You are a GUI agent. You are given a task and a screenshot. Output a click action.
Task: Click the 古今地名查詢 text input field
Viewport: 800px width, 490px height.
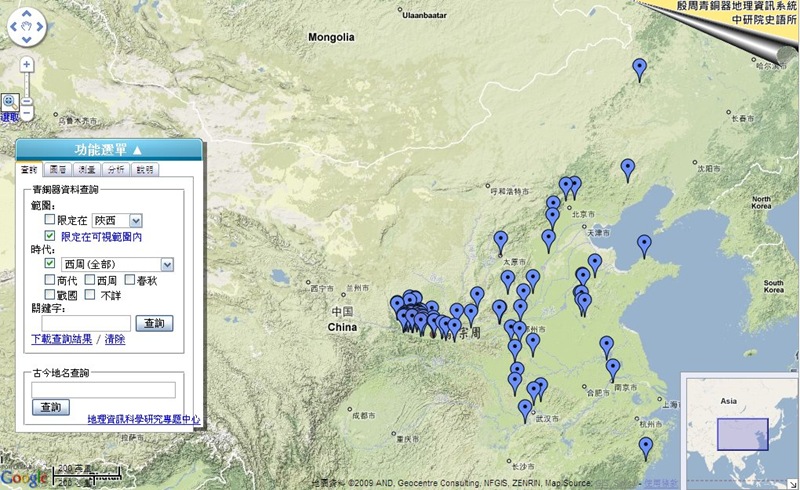(x=103, y=390)
